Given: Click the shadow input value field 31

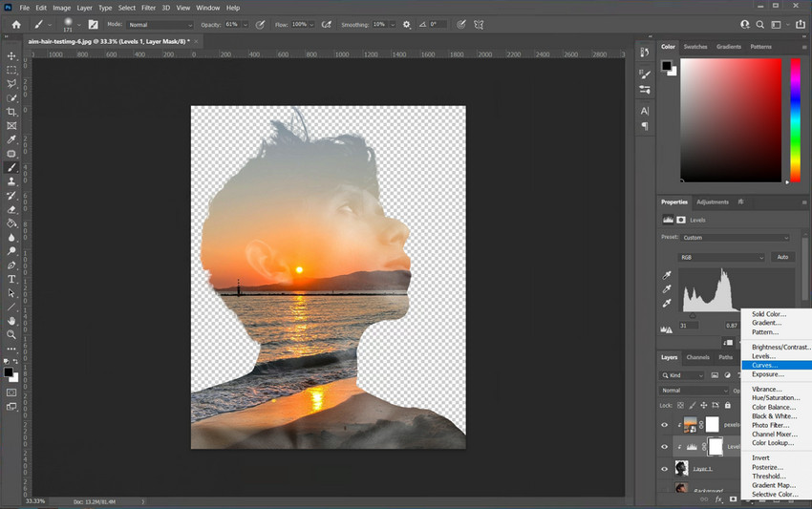Looking at the screenshot, I should [x=688, y=326].
